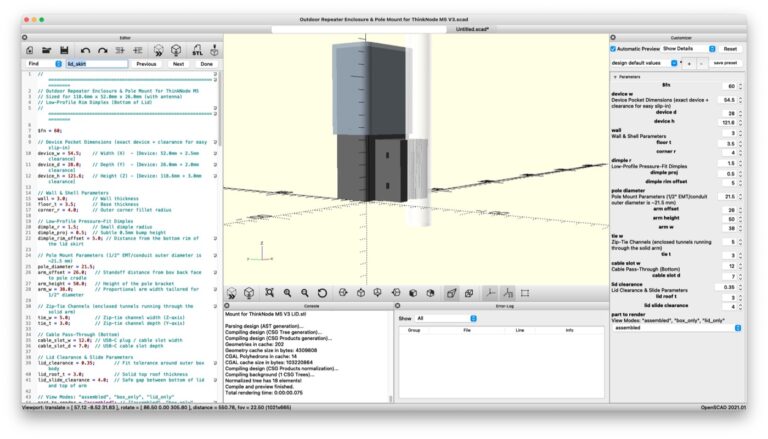Save the file with the floppy disk icon
This screenshot has width=768, height=439.
pyautogui.click(x=64, y=50)
